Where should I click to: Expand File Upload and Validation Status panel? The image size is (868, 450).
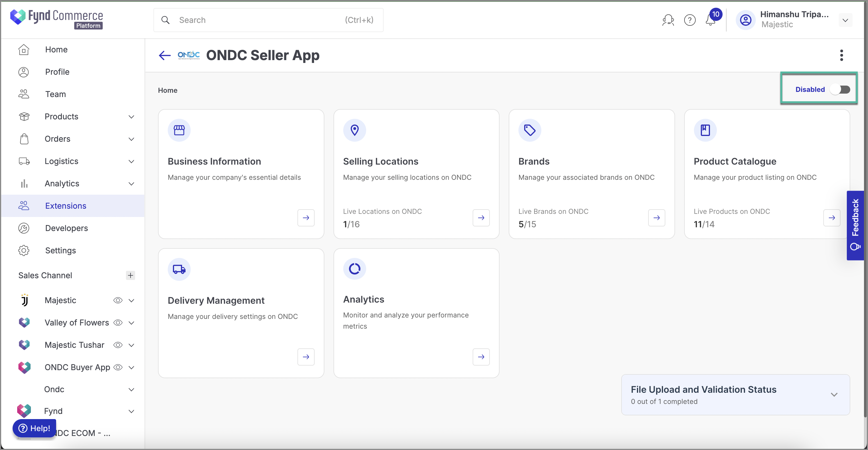834,394
